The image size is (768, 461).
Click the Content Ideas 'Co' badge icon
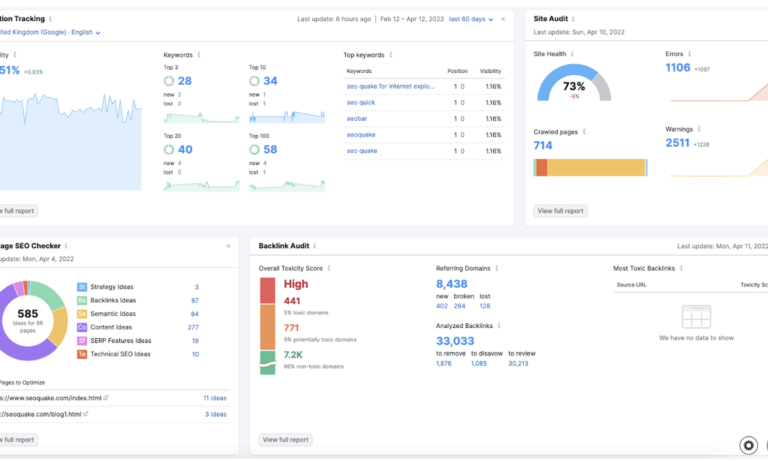(x=82, y=327)
